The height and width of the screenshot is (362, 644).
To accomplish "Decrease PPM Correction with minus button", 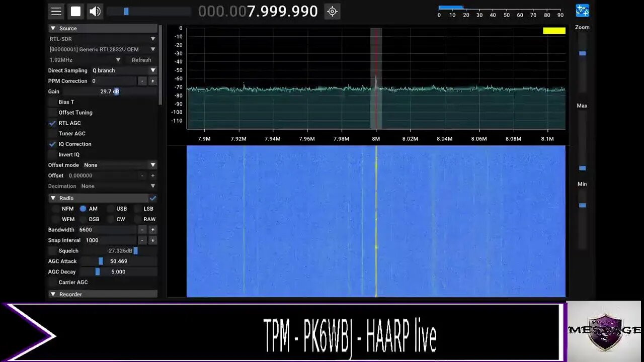I will (x=142, y=81).
